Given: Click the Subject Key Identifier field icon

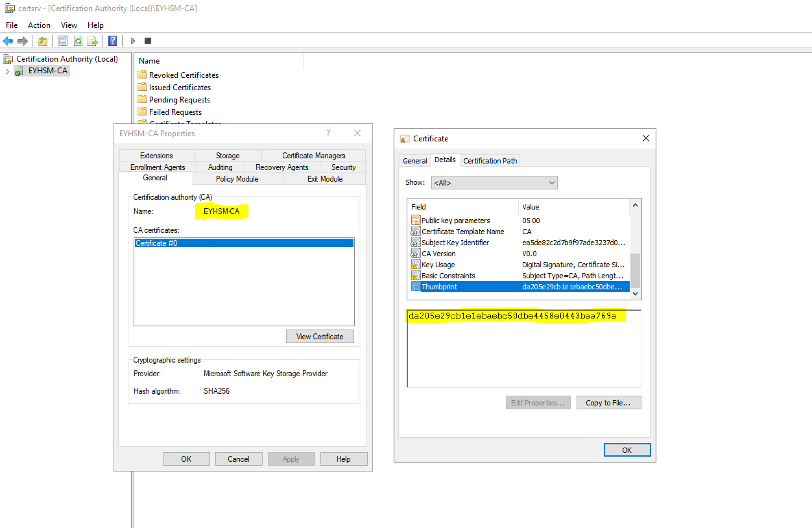Looking at the screenshot, I should click(415, 243).
